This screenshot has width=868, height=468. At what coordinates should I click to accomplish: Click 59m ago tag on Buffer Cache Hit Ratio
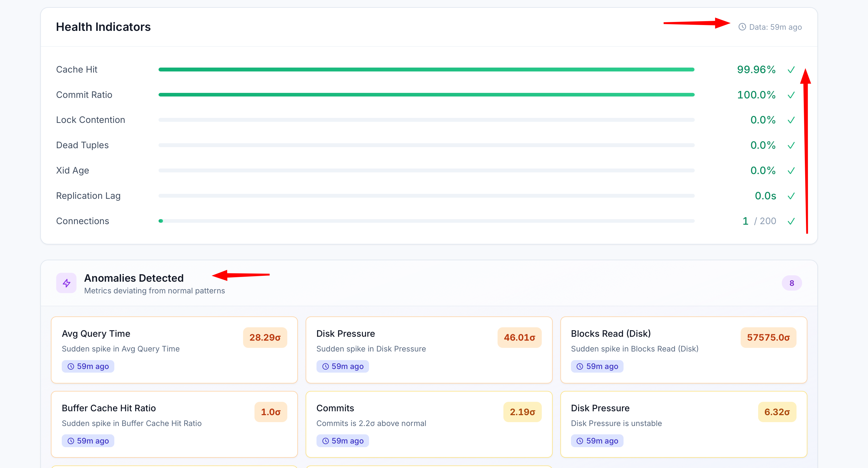(88, 441)
